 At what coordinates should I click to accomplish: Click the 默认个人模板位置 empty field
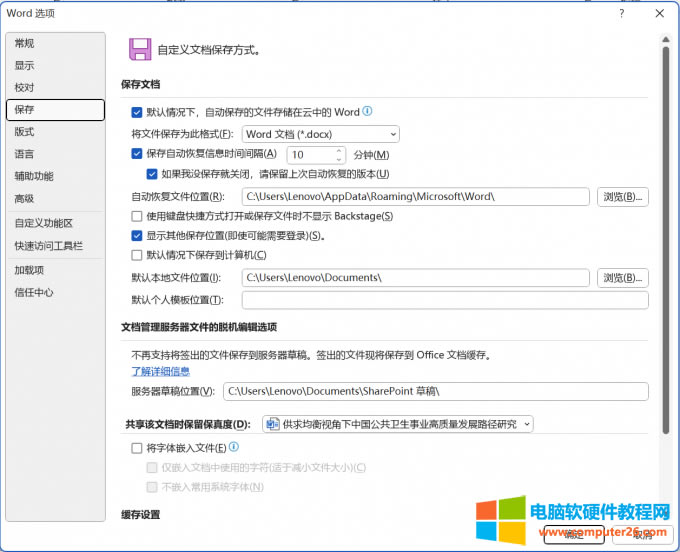(x=445, y=300)
